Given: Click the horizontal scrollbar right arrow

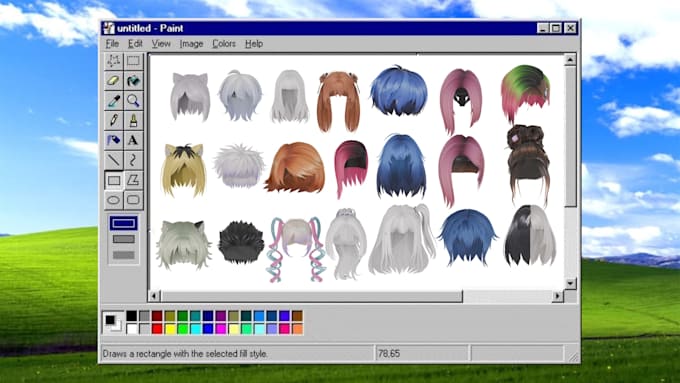Looking at the screenshot, I should (x=558, y=296).
